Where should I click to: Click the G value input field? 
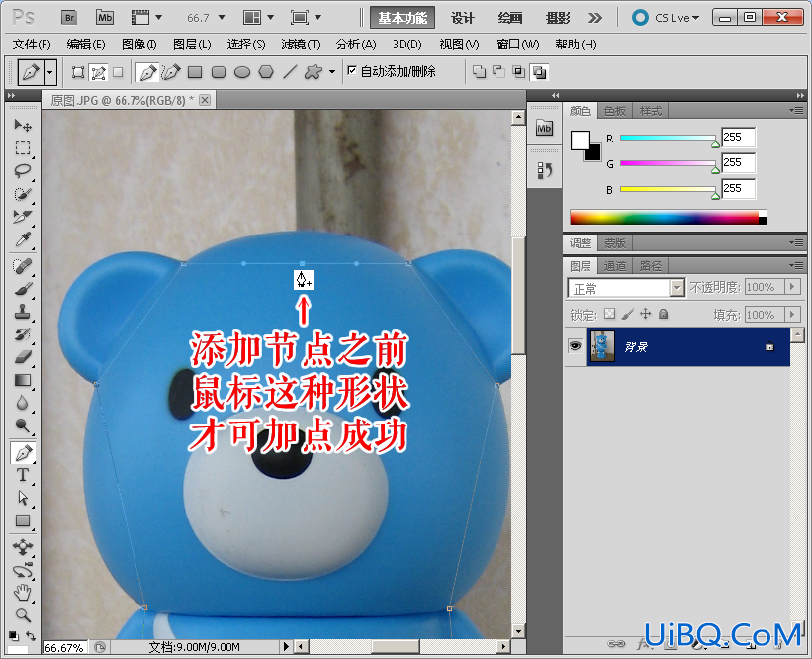pyautogui.click(x=738, y=162)
